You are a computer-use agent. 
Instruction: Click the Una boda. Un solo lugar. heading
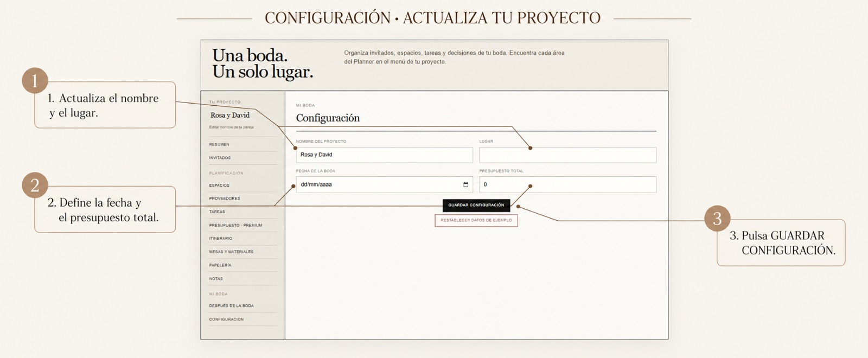pos(263,63)
